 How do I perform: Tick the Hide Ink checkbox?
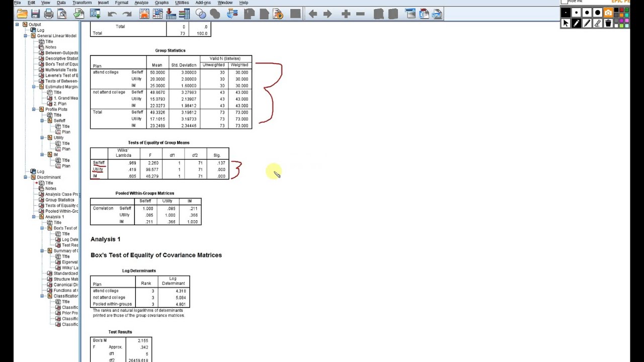point(565,2)
